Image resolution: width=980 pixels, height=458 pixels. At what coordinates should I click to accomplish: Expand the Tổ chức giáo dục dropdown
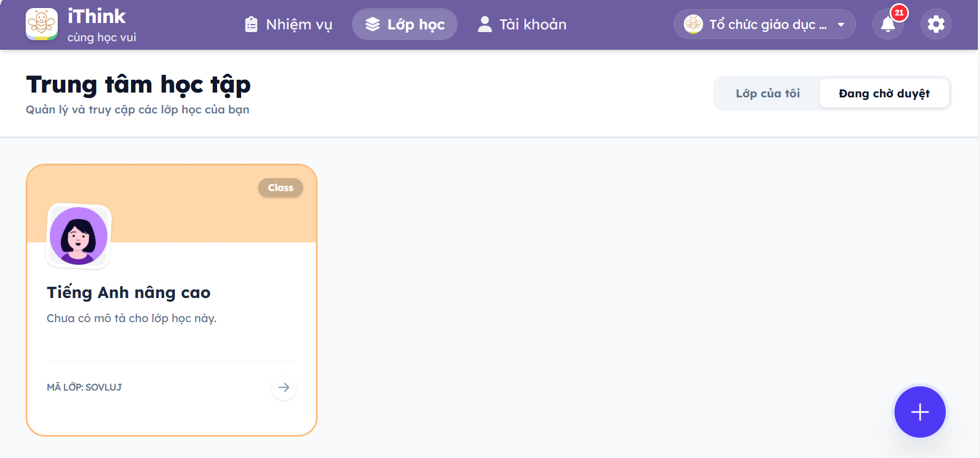tap(763, 24)
